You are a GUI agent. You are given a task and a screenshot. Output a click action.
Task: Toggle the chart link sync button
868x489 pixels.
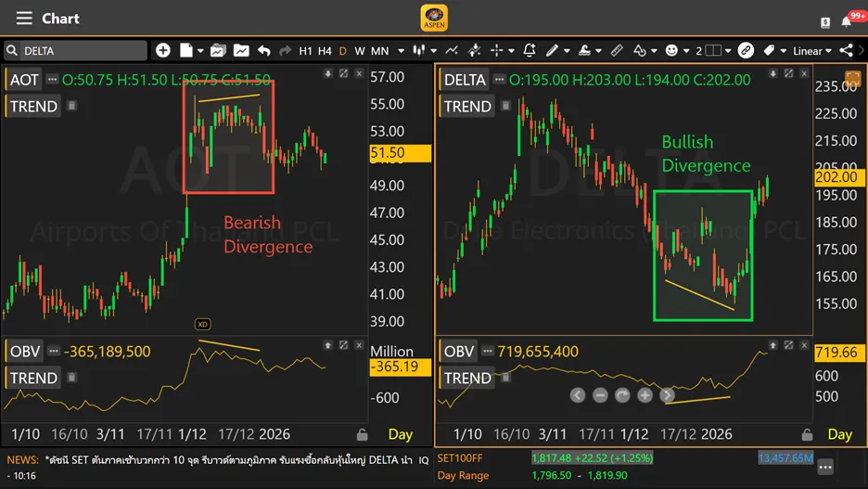746,50
